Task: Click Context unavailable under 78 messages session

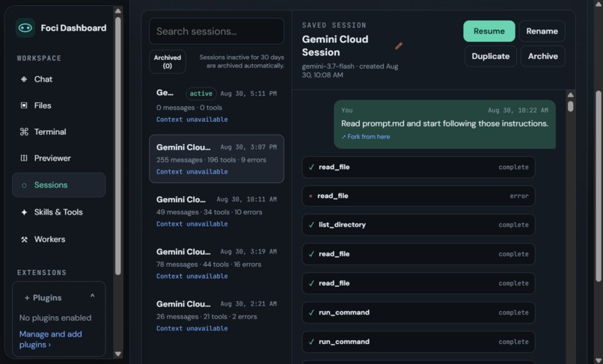Action: [x=192, y=277]
